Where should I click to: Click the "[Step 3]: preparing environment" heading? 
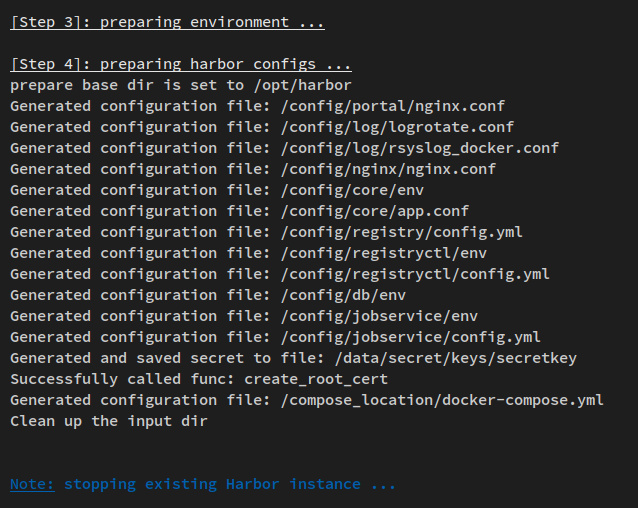pyautogui.click(x=167, y=22)
